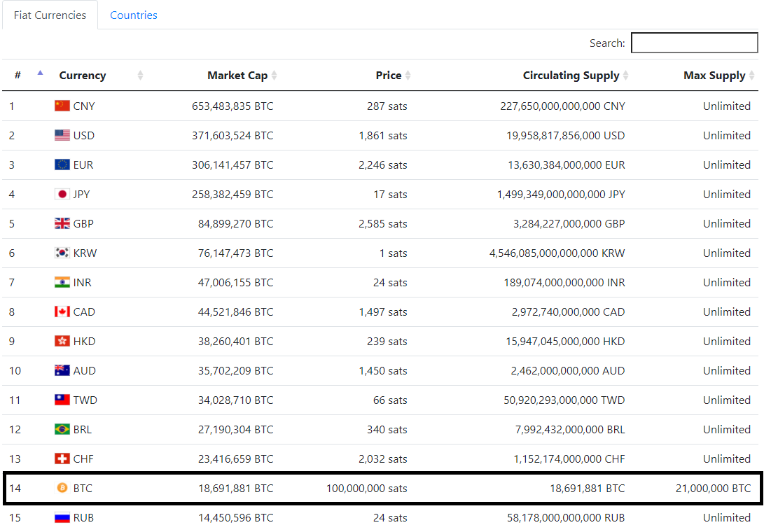
Task: Select the USD currency label
Action: click(x=84, y=135)
